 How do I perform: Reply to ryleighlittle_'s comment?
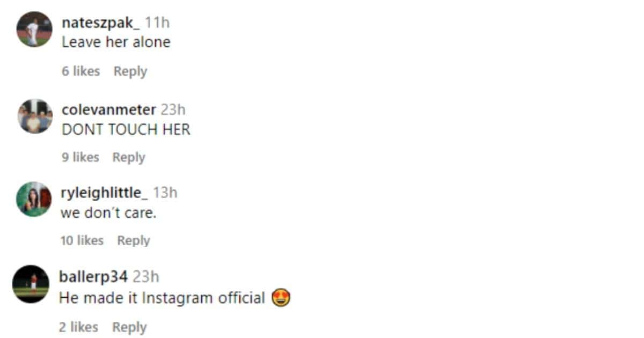pyautogui.click(x=134, y=240)
